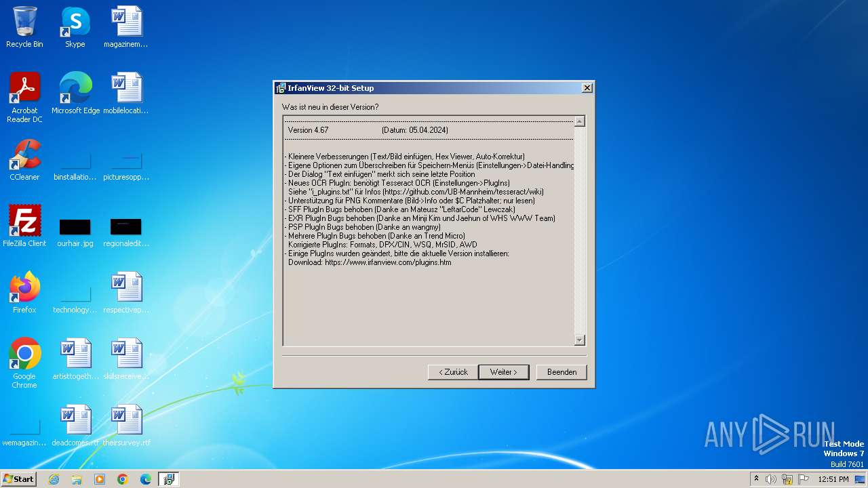Open Edge from the taskbar
The width and height of the screenshot is (868, 488).
point(146,479)
